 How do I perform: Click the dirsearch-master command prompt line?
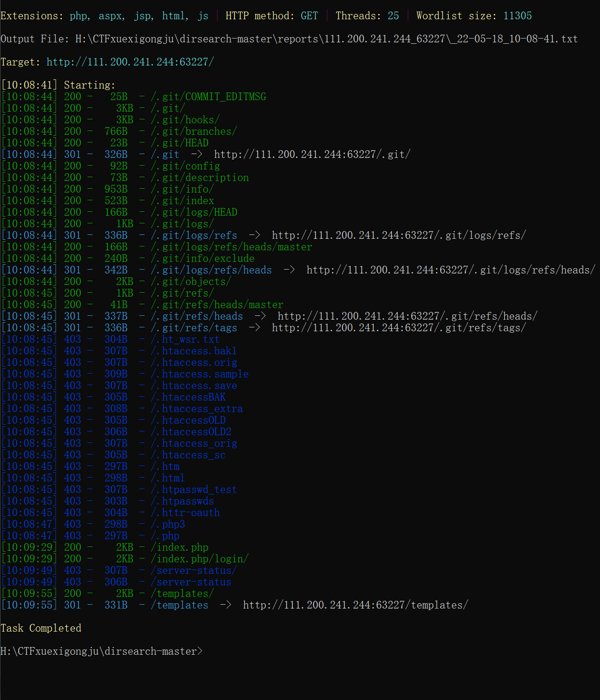point(102,651)
